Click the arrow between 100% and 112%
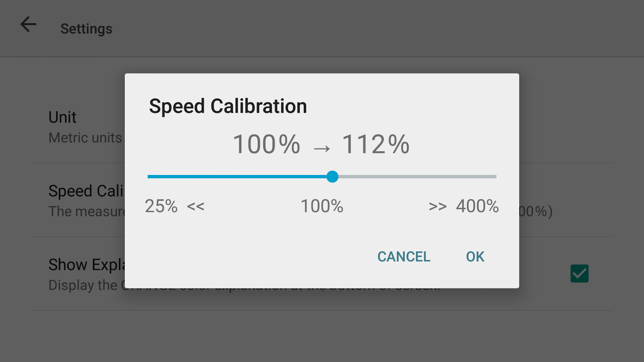The height and width of the screenshot is (362, 644). tap(322, 149)
